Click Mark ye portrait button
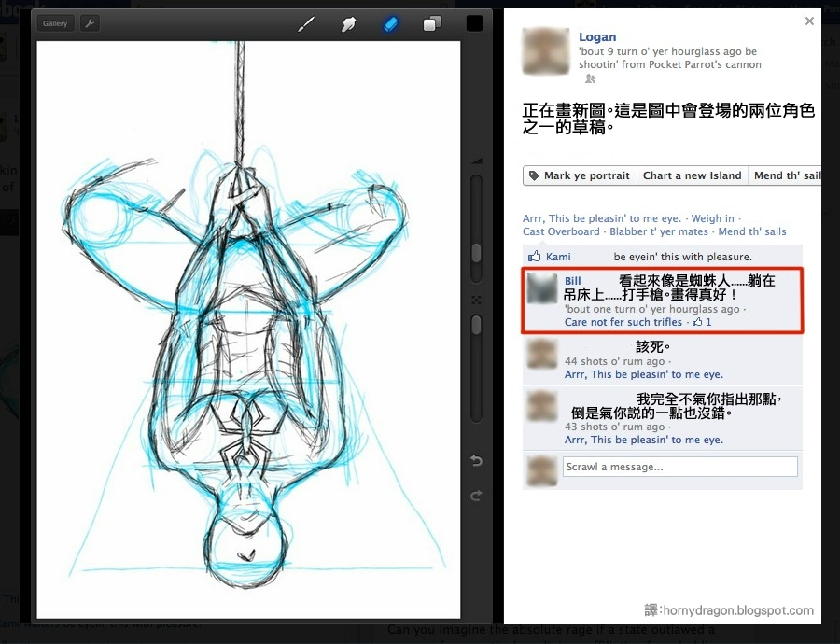 click(x=581, y=175)
